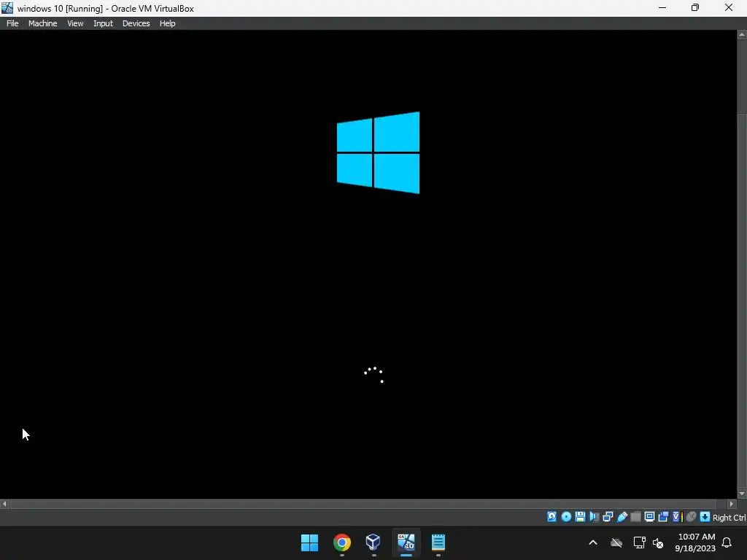
Task: Click the vertical scrollbar up arrow
Action: point(742,35)
